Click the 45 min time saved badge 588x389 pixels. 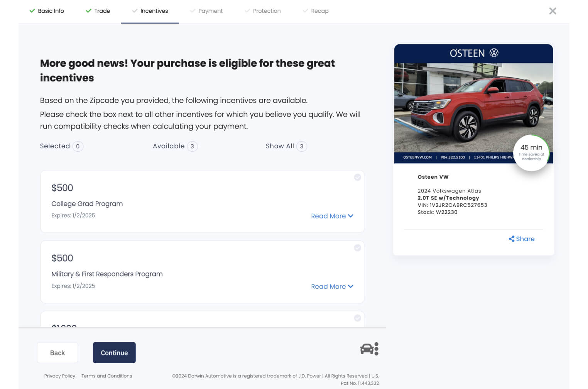(531, 153)
